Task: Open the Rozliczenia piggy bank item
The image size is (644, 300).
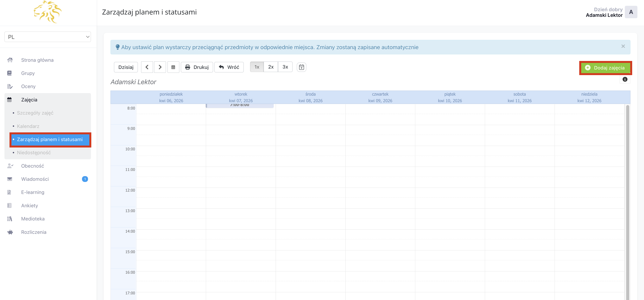Action: [x=34, y=232]
